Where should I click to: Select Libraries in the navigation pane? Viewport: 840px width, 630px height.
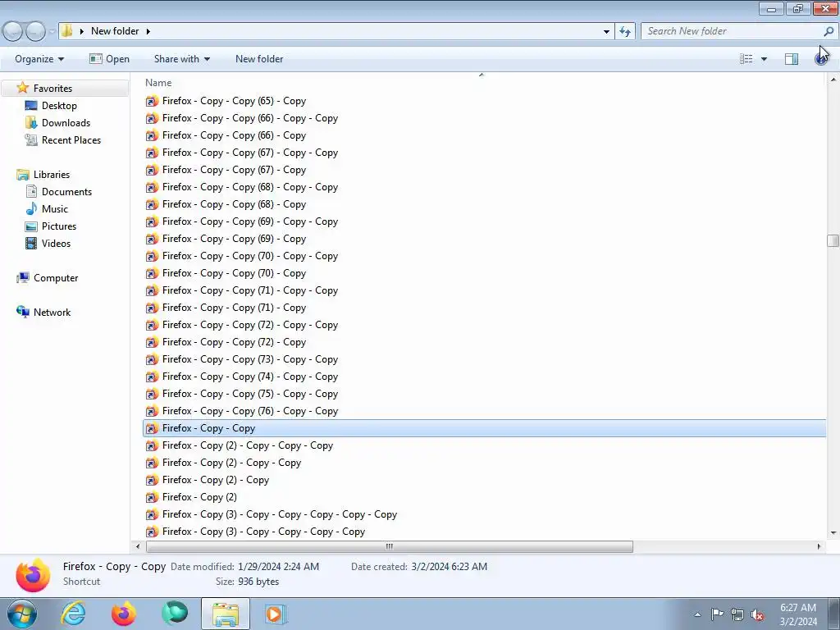(51, 175)
